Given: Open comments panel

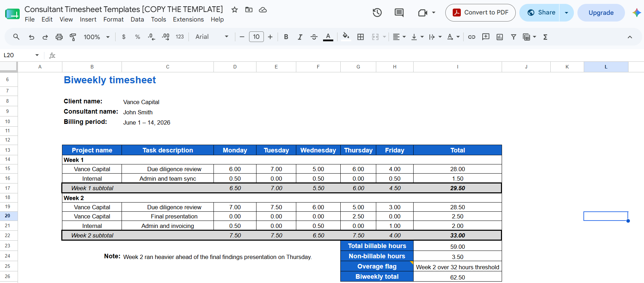Looking at the screenshot, I should click(399, 13).
